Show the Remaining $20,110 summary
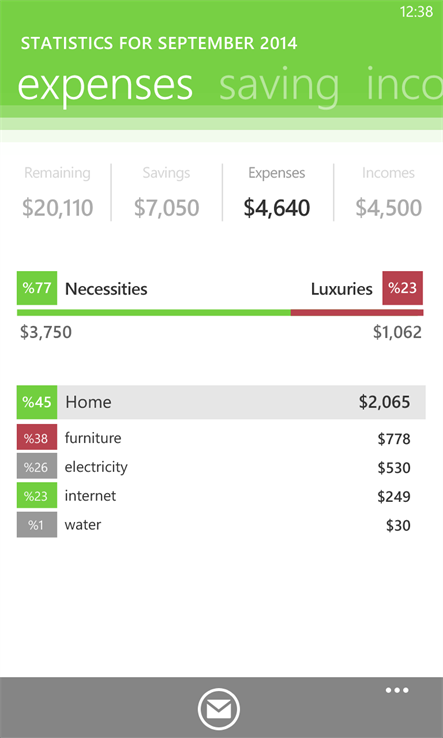Image resolution: width=443 pixels, height=738 pixels. 57,193
